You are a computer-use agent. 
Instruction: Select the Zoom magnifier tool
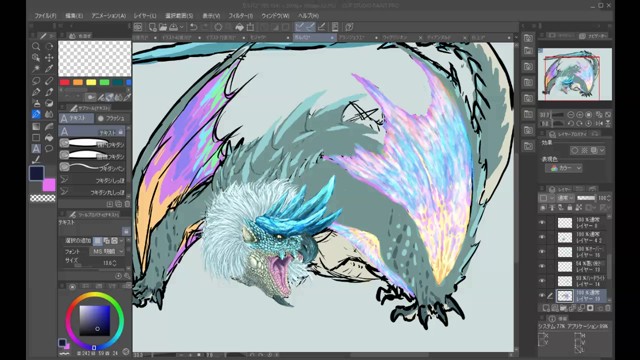coord(36,46)
